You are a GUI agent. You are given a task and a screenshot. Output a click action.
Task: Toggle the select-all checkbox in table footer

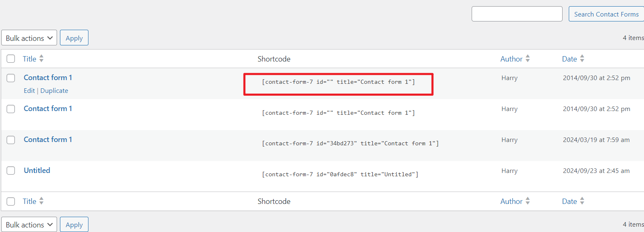(11, 201)
